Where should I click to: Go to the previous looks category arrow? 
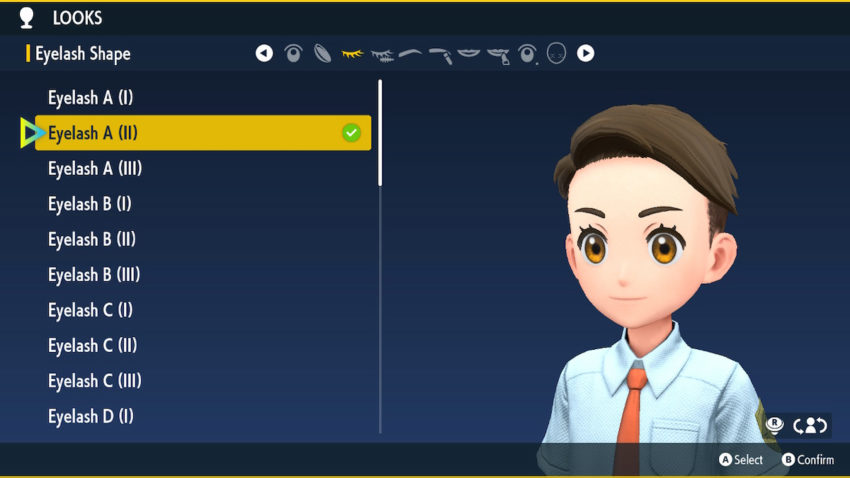click(264, 53)
